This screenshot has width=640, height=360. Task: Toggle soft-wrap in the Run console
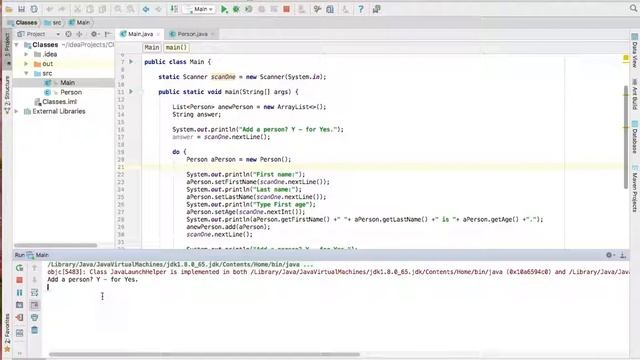(x=35, y=293)
